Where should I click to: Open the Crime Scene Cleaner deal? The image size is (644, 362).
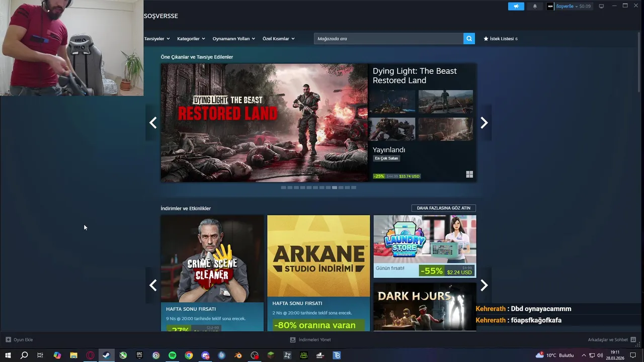click(x=212, y=273)
